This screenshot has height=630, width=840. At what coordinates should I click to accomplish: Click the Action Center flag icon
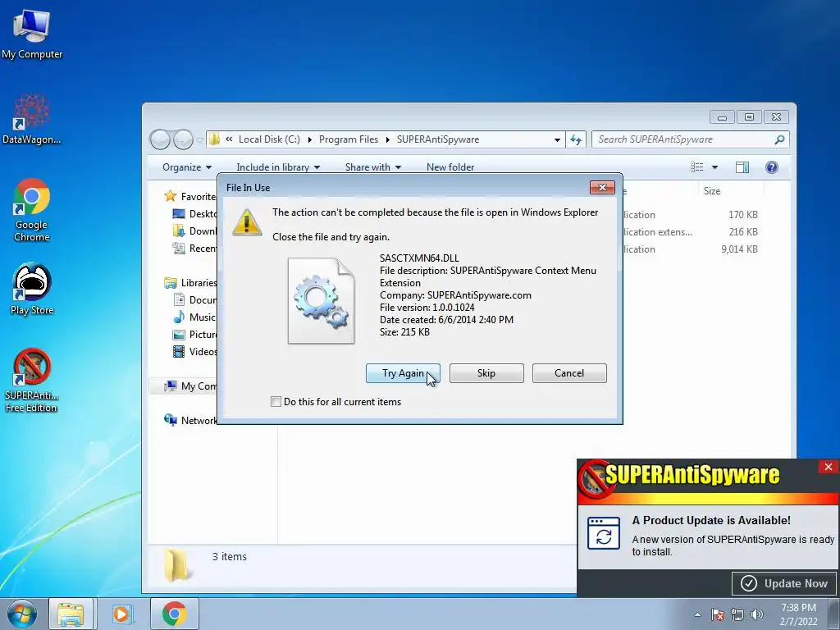tap(717, 614)
